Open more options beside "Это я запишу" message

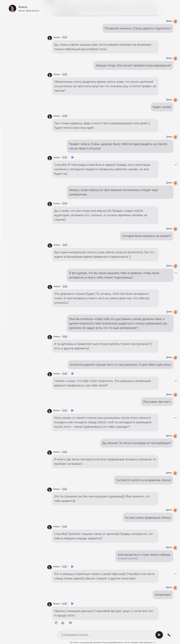tap(175, 574)
